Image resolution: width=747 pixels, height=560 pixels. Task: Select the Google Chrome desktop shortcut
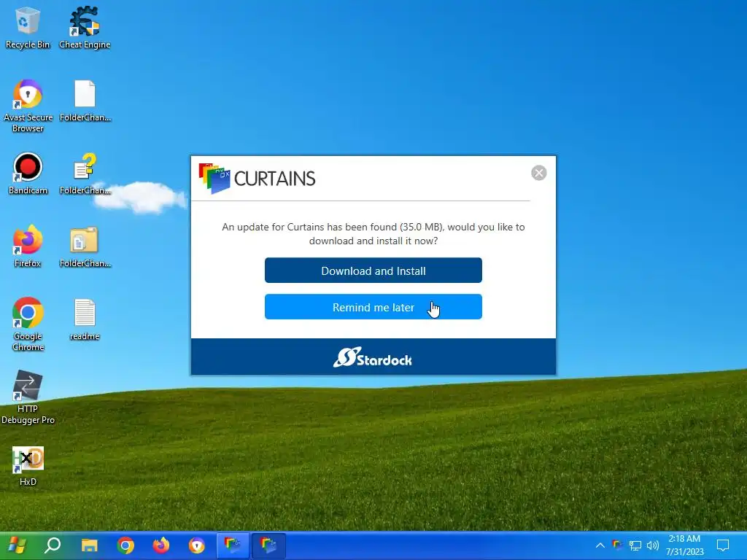tap(28, 324)
